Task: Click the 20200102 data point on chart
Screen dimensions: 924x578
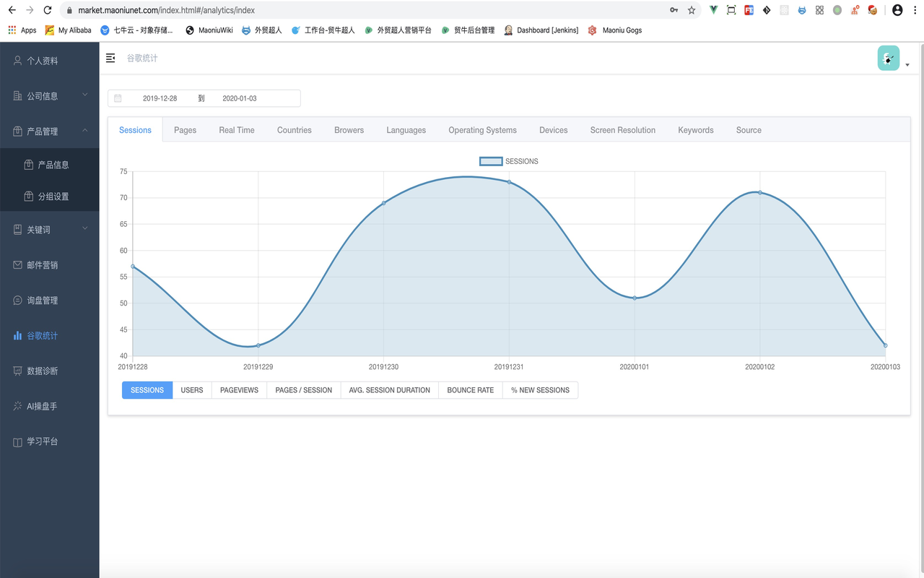Action: coord(760,192)
